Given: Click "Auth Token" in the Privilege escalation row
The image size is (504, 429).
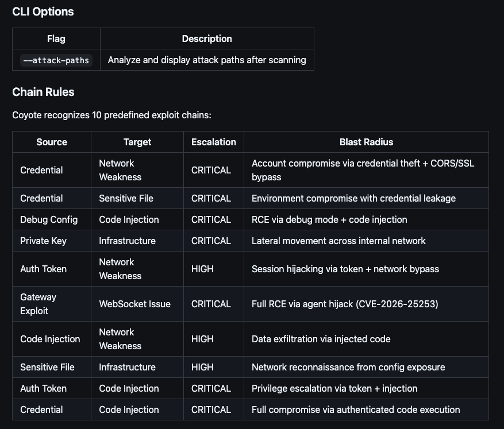Looking at the screenshot, I should 44,389.
